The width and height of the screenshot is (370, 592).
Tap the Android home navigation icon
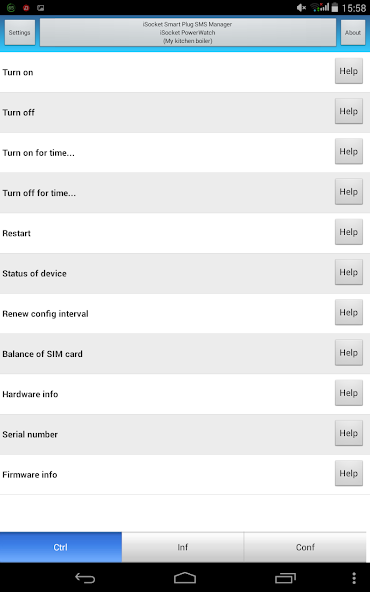(185, 578)
